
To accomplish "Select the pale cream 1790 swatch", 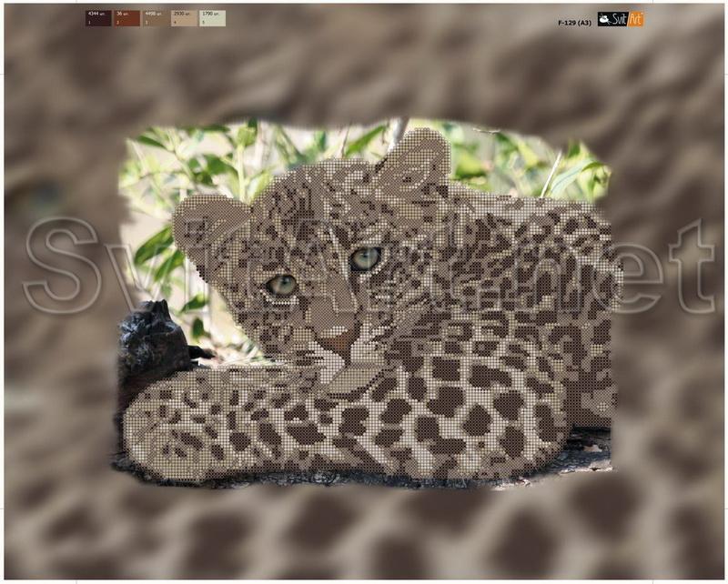I will [x=212, y=18].
